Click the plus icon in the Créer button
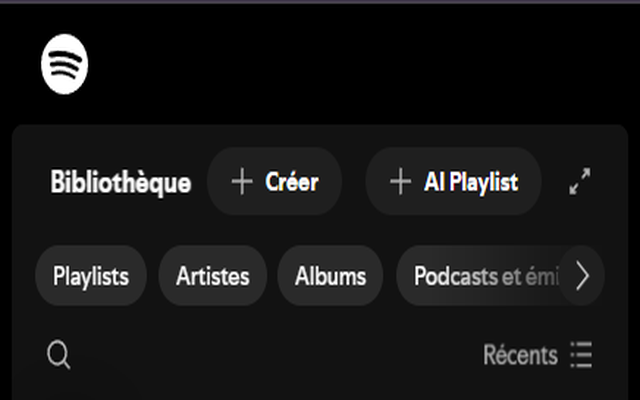The width and height of the screenshot is (640, 400). (x=242, y=181)
